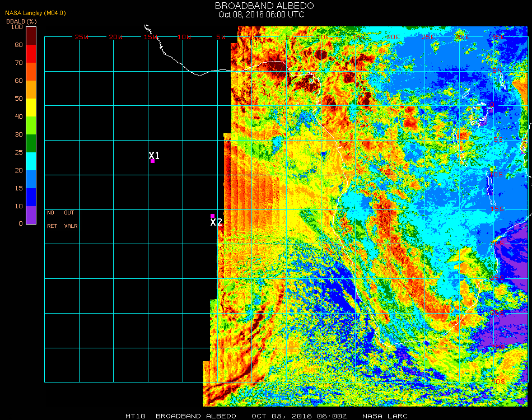
Task: Click the 25W longitude label
Action: click(82, 37)
